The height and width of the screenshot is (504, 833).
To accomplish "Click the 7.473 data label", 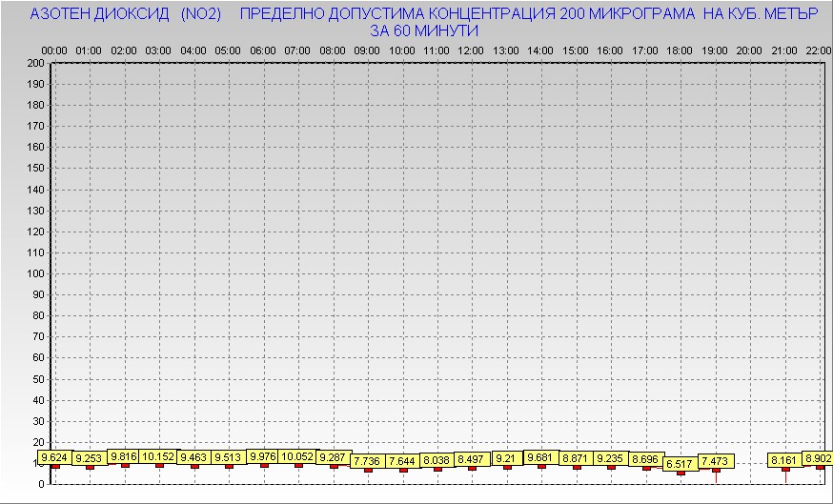I will tap(715, 461).
